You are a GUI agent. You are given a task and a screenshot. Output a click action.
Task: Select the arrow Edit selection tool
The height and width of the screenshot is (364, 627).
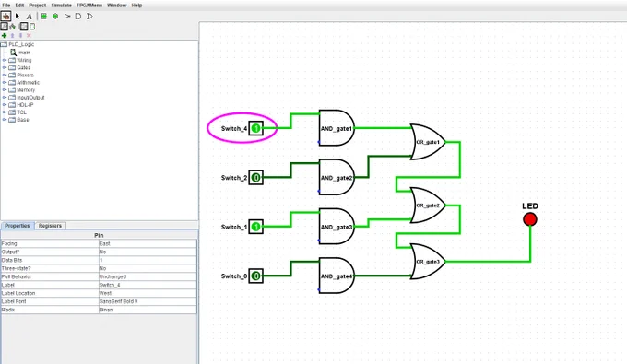18,16
